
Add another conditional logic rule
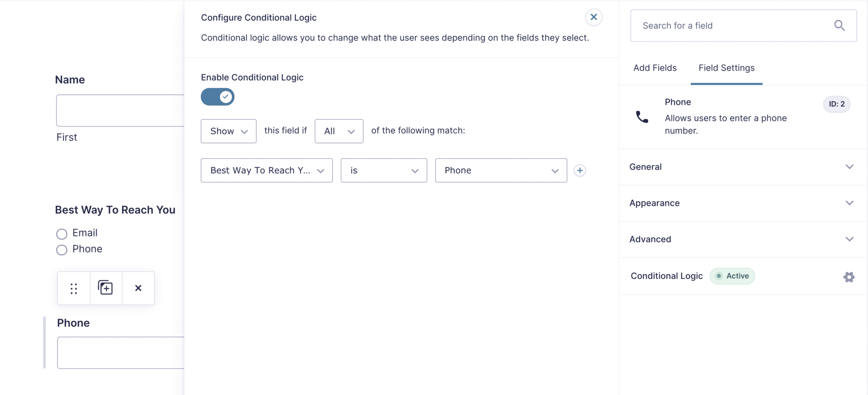(579, 171)
